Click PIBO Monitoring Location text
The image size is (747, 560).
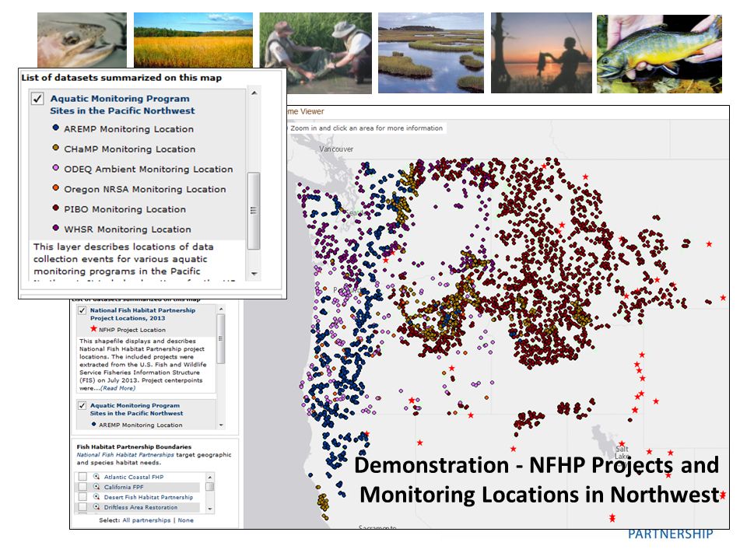coord(124,209)
